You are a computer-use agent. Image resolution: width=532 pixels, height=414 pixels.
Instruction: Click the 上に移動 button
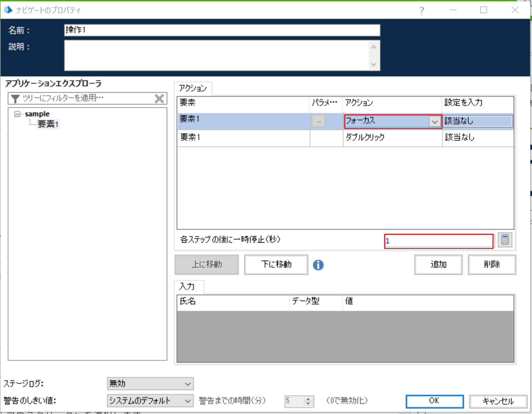(x=207, y=264)
